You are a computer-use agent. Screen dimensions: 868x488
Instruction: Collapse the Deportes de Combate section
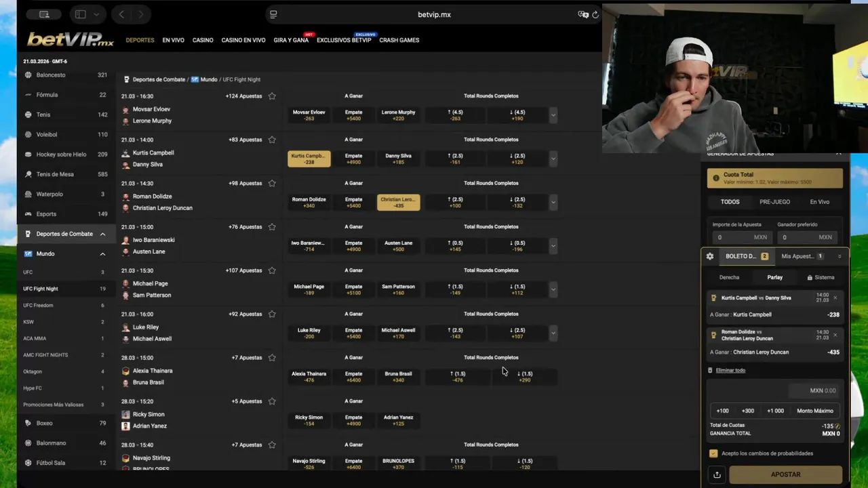point(102,234)
